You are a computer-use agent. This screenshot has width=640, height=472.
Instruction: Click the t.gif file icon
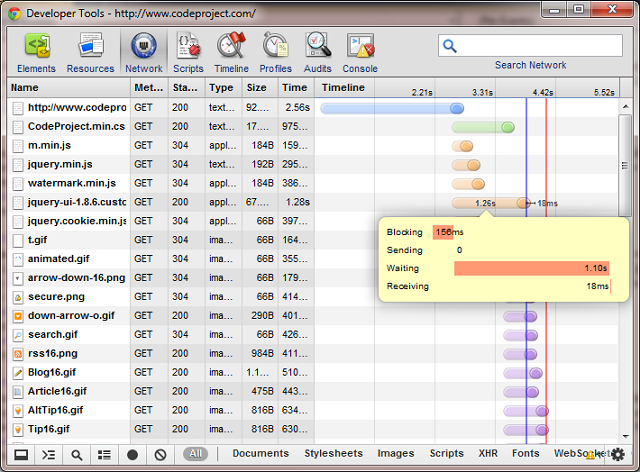pos(18,240)
